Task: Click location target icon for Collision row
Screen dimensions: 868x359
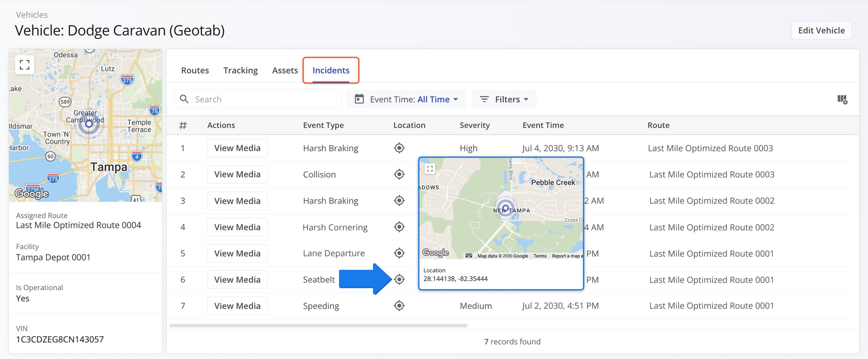Action: [399, 174]
